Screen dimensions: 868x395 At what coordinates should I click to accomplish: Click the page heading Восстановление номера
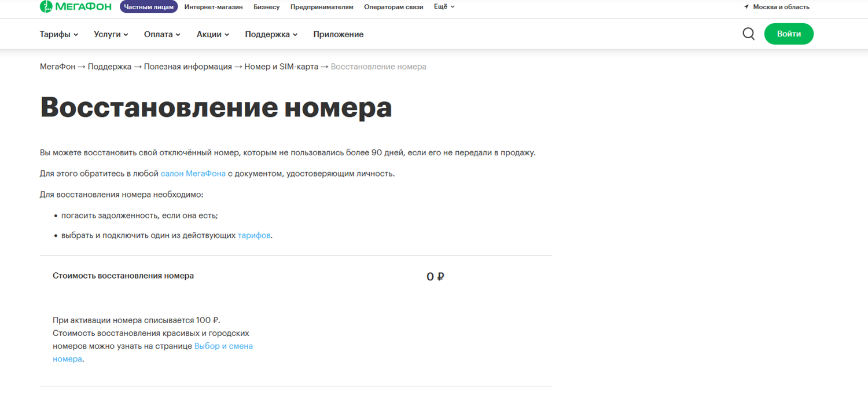click(x=216, y=107)
